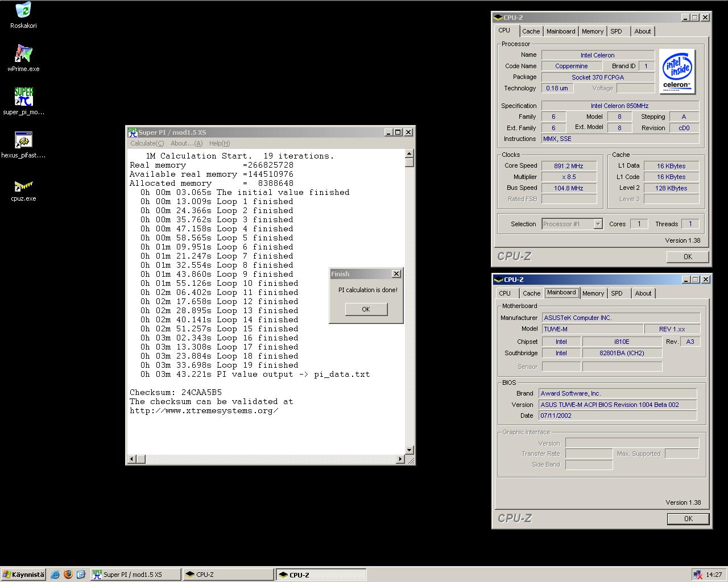728x582 pixels.
Task: Click the xtremesystems.org URL text
Action: (204, 410)
